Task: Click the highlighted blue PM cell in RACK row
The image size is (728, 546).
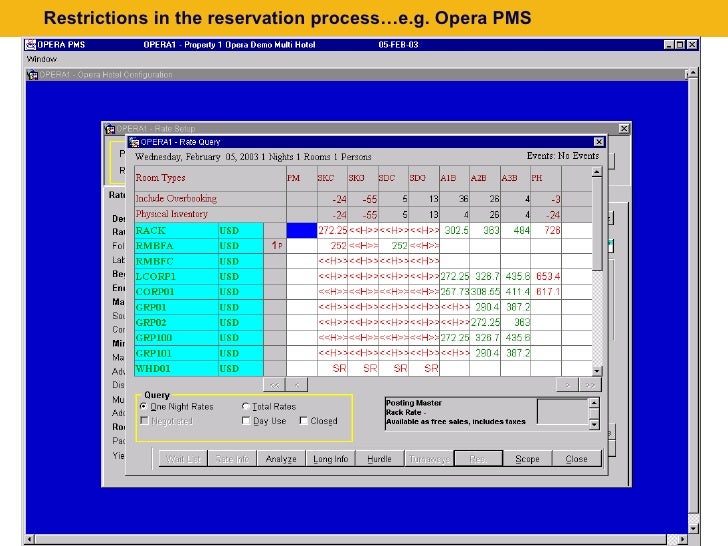Action: click(302, 231)
